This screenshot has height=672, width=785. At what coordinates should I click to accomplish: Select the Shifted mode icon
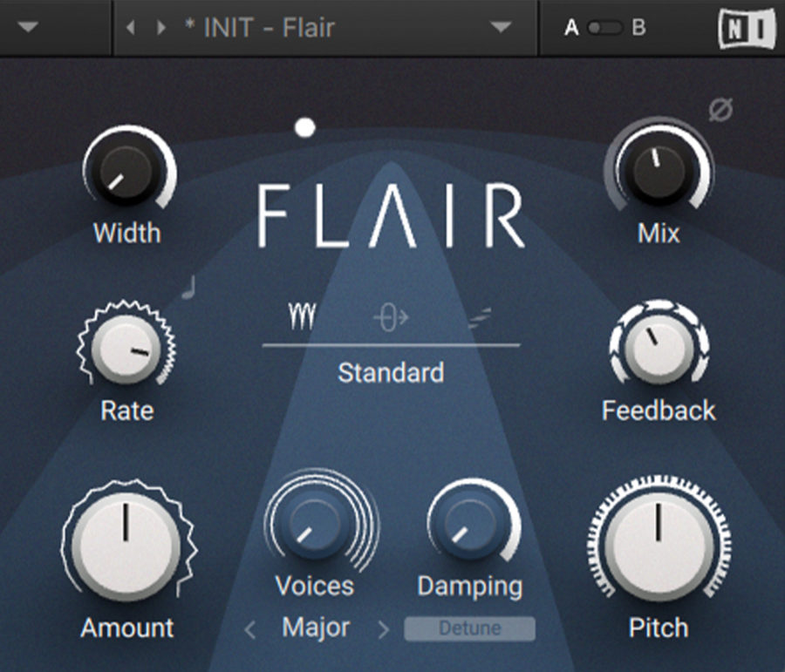pos(390,316)
